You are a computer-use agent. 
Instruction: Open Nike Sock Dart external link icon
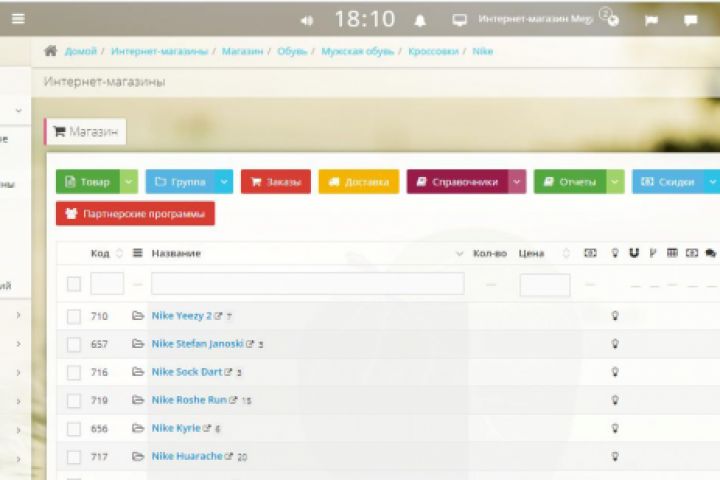228,372
